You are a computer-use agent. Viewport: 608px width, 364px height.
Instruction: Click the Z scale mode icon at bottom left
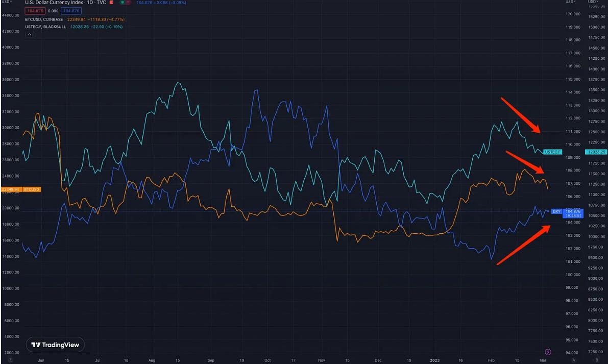point(10,360)
